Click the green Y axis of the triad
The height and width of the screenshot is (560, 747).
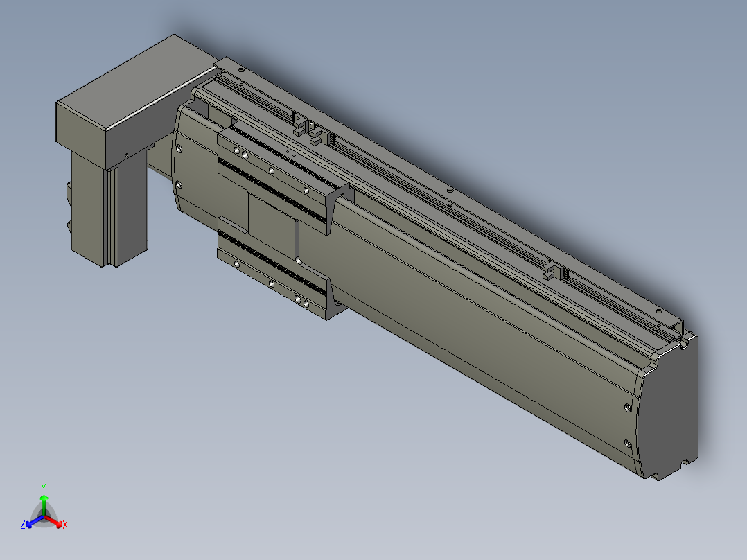(x=44, y=505)
